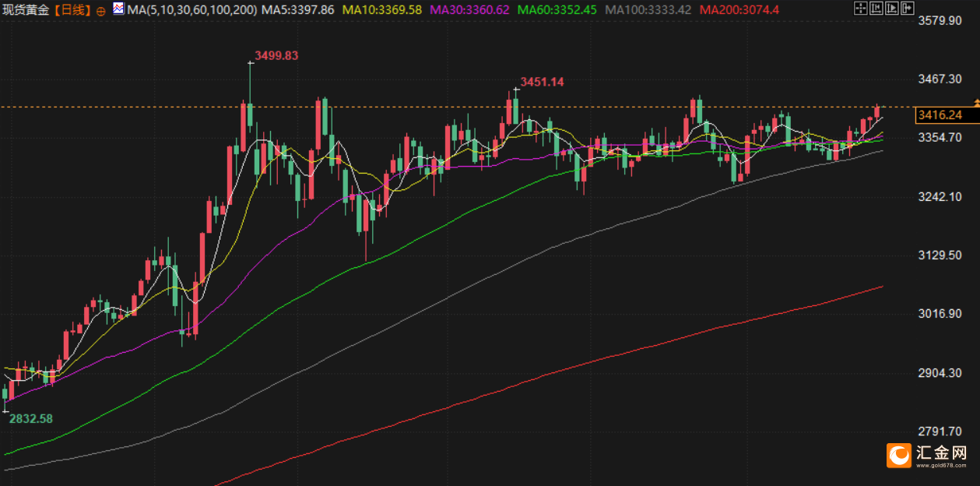Click the 3129.50 price axis label

940,255
